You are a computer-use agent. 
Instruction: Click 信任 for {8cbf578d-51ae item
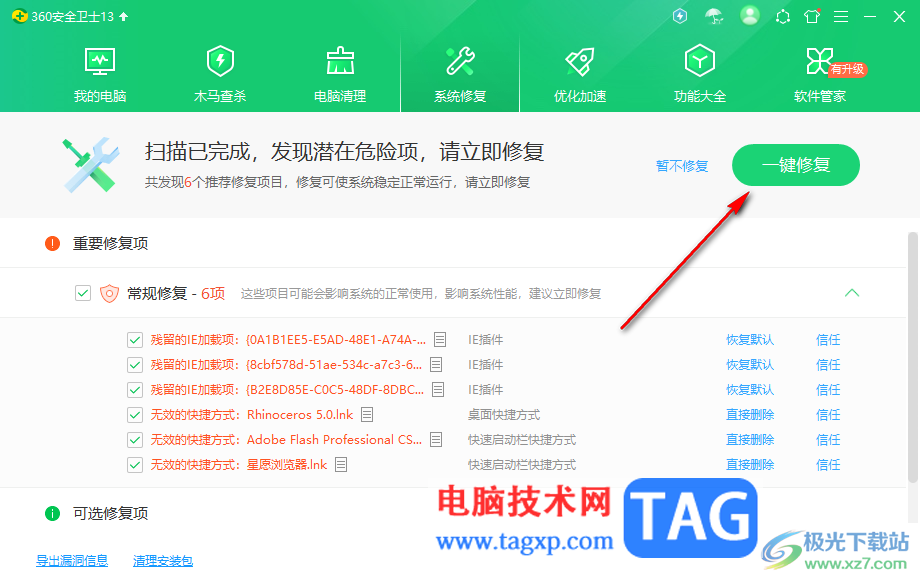point(828,365)
